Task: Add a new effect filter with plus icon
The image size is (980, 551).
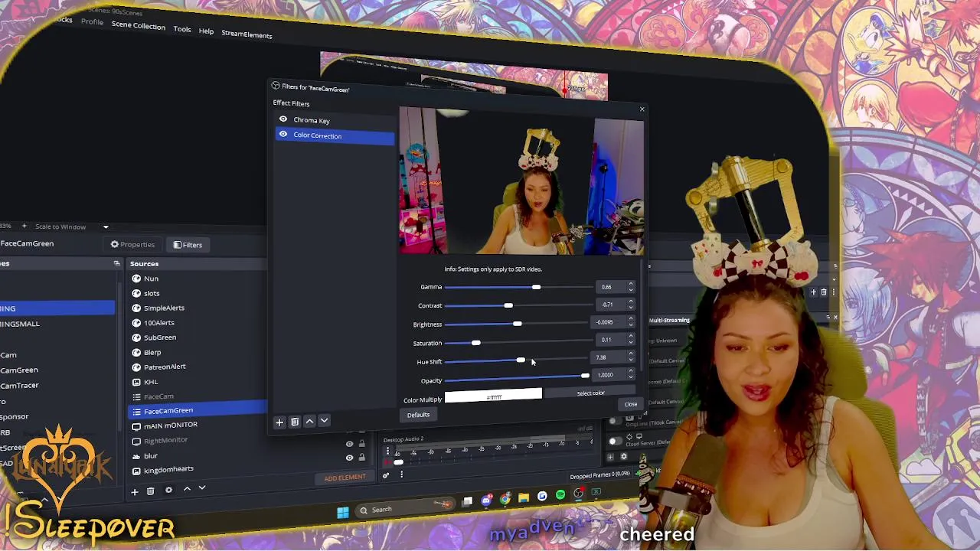Action: [279, 422]
